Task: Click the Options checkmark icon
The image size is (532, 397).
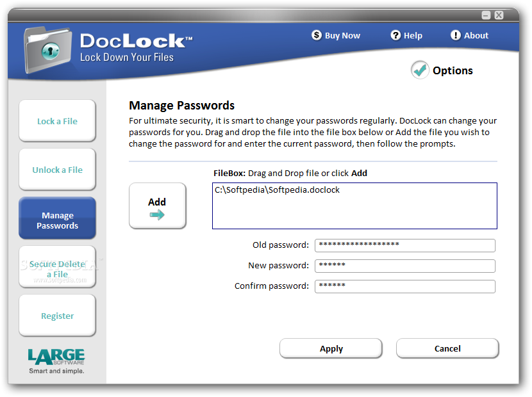Action: point(420,70)
